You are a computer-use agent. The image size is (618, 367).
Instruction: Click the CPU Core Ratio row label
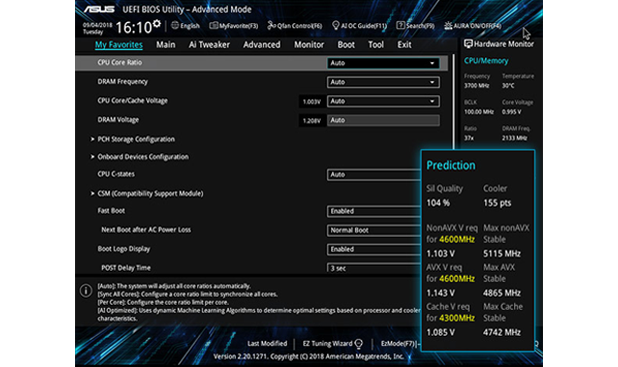(x=119, y=63)
